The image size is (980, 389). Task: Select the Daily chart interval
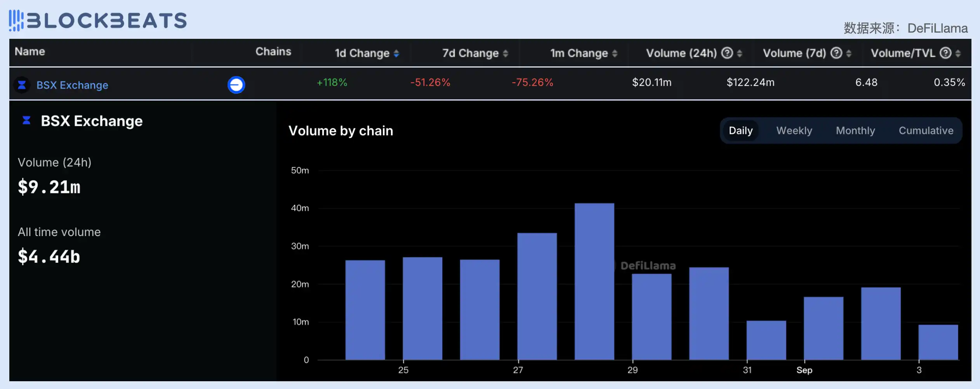pos(740,130)
